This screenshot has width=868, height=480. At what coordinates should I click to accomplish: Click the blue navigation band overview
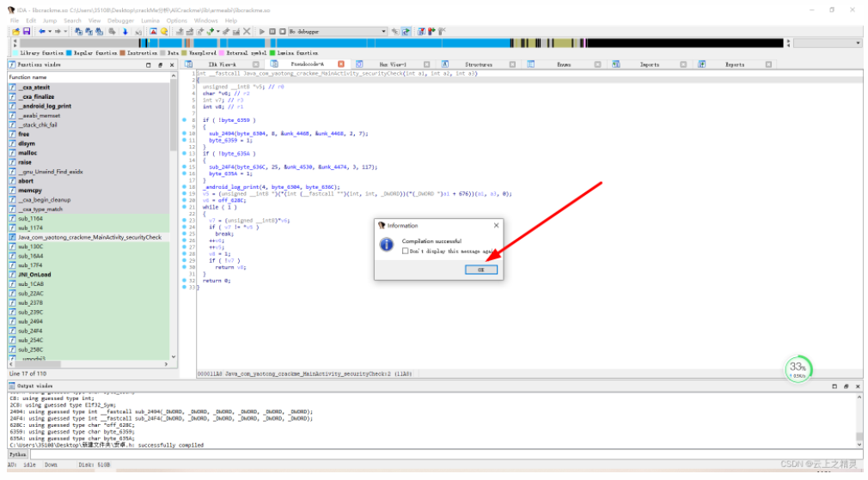tap(401, 43)
